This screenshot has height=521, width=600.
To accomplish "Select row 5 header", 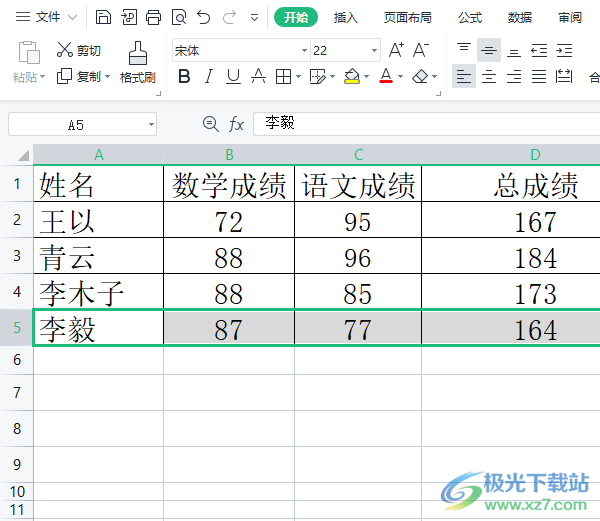I will pos(17,327).
